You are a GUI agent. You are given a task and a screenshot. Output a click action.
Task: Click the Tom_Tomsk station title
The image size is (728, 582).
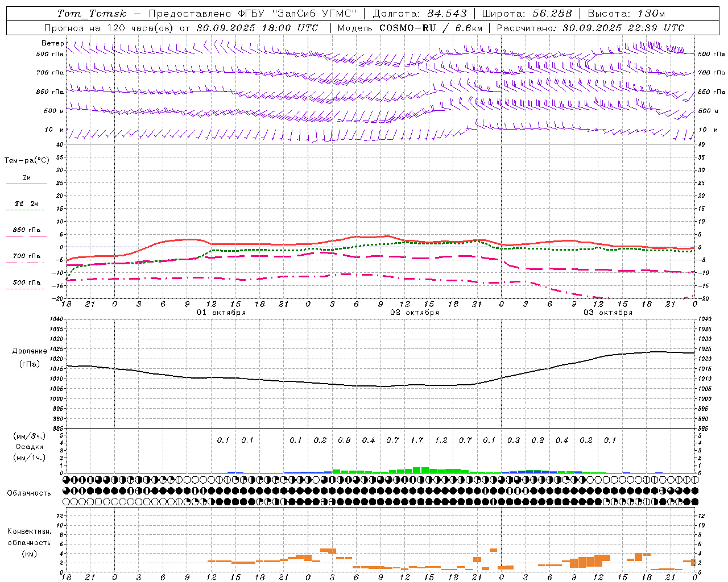click(x=92, y=14)
